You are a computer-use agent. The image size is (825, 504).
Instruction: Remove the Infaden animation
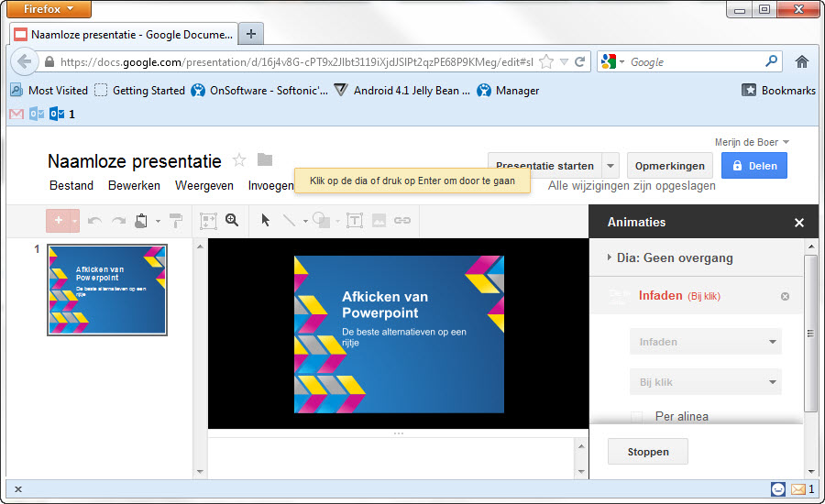785,297
